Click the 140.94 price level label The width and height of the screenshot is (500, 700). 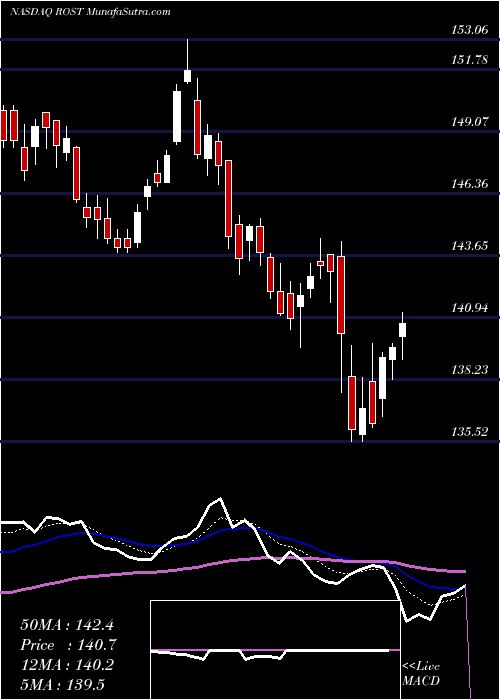point(470,308)
